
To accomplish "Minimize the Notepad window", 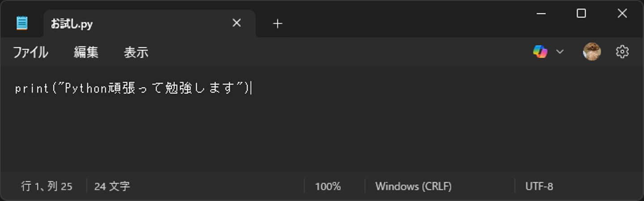I will click(541, 13).
